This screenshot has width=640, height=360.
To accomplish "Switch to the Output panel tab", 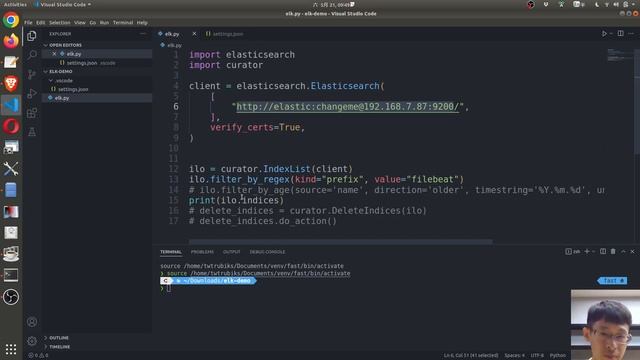I will (231, 252).
